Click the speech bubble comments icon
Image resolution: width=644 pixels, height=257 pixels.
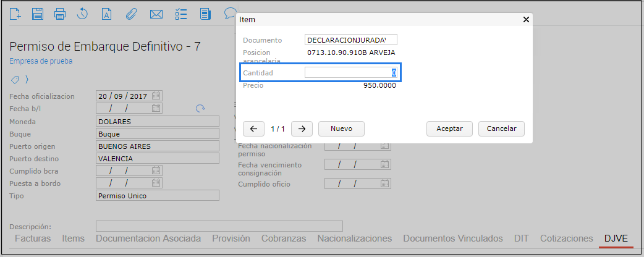230,12
